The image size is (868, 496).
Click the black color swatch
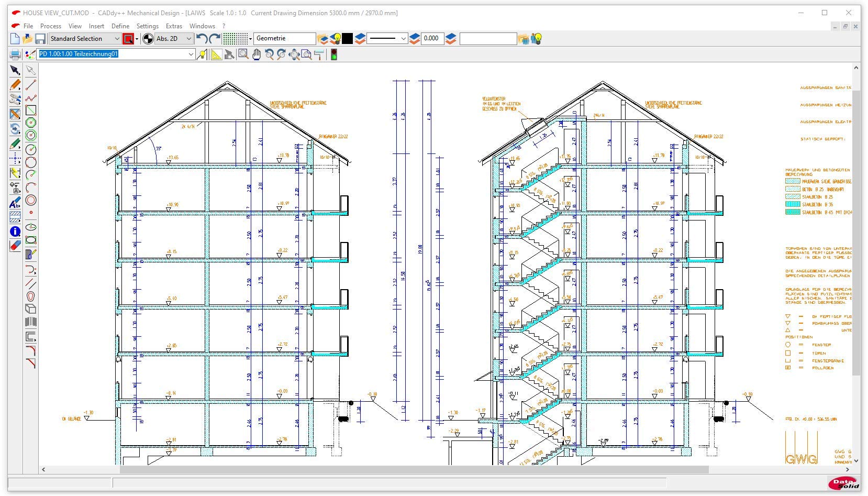[x=348, y=39]
